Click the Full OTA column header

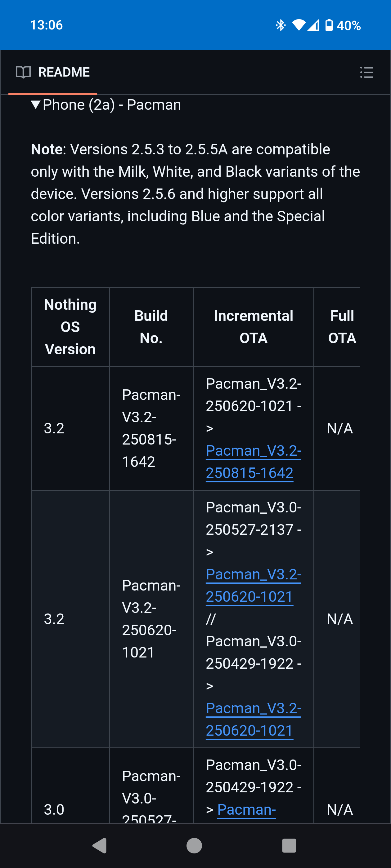(342, 327)
